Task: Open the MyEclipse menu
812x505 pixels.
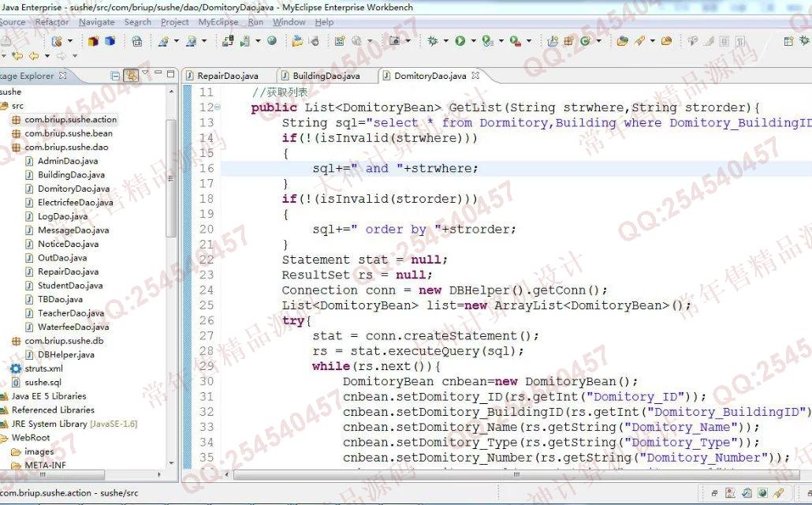Action: (218, 22)
